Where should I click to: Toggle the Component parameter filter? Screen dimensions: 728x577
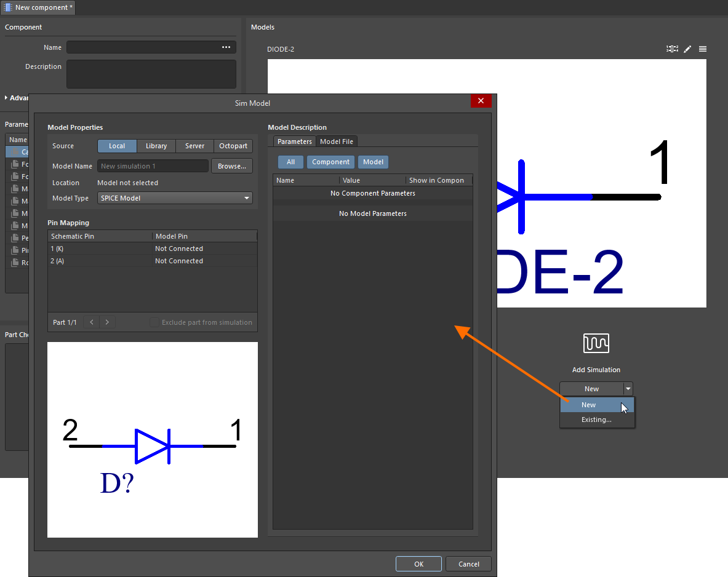pos(330,162)
